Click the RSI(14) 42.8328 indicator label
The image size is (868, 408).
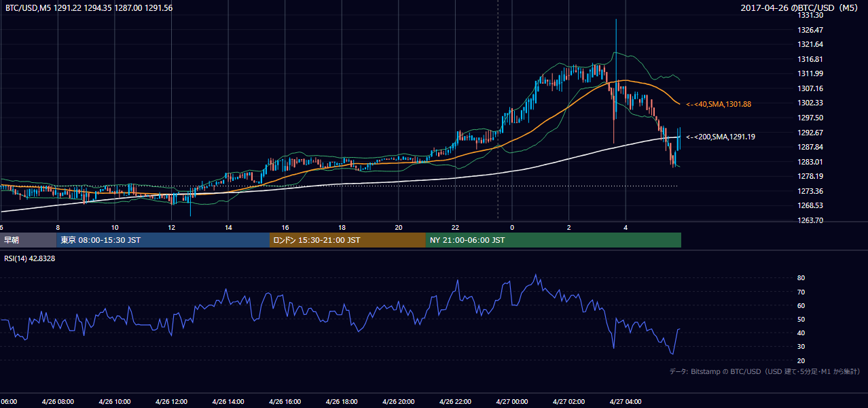coord(30,258)
